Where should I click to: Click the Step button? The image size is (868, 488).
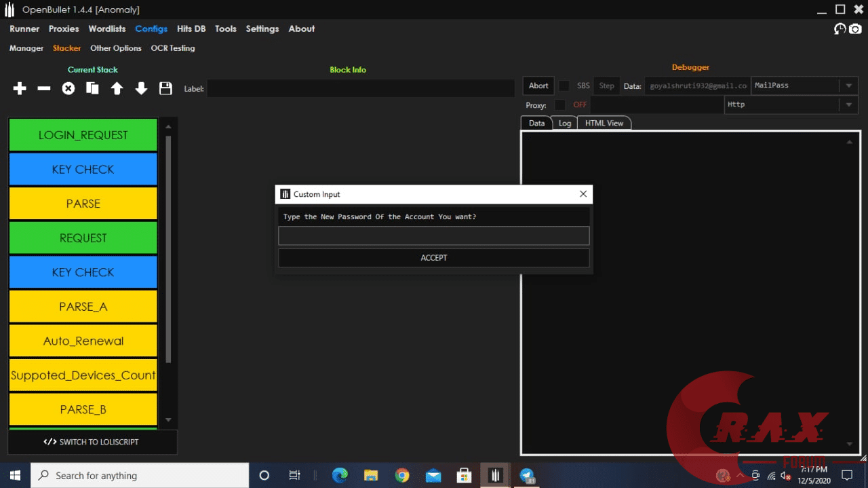[607, 86]
